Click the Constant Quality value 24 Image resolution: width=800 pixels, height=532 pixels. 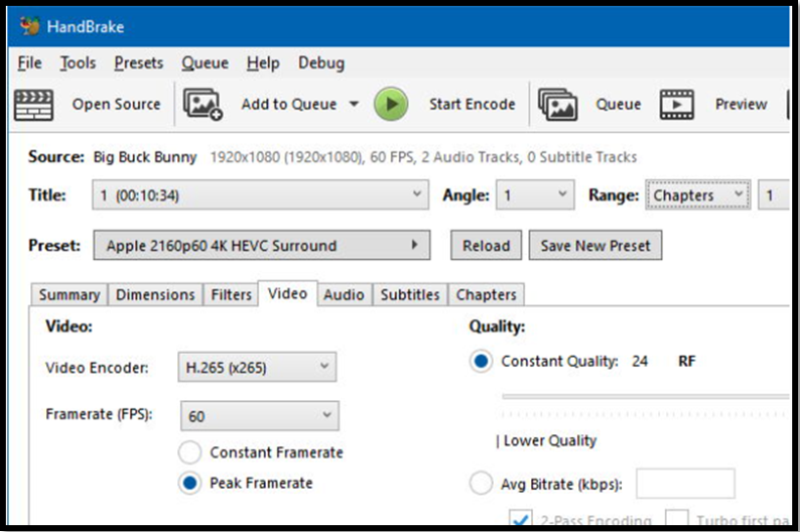(640, 361)
